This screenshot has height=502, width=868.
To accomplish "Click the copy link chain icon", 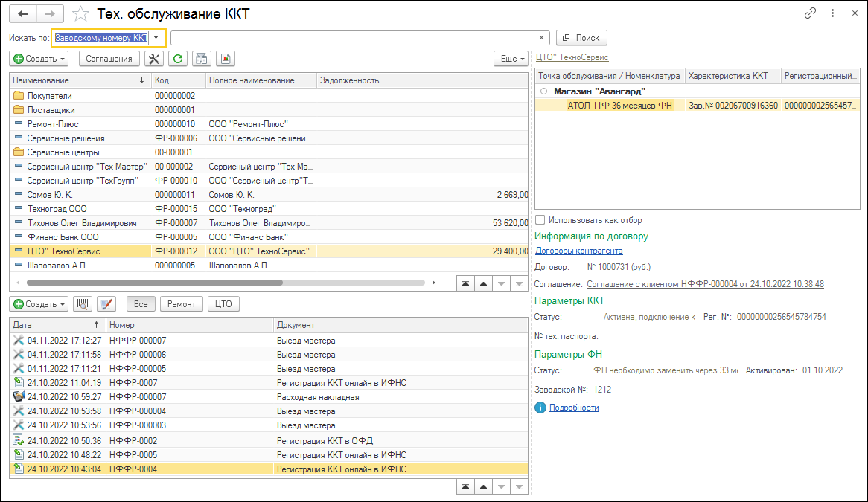I will pos(810,14).
